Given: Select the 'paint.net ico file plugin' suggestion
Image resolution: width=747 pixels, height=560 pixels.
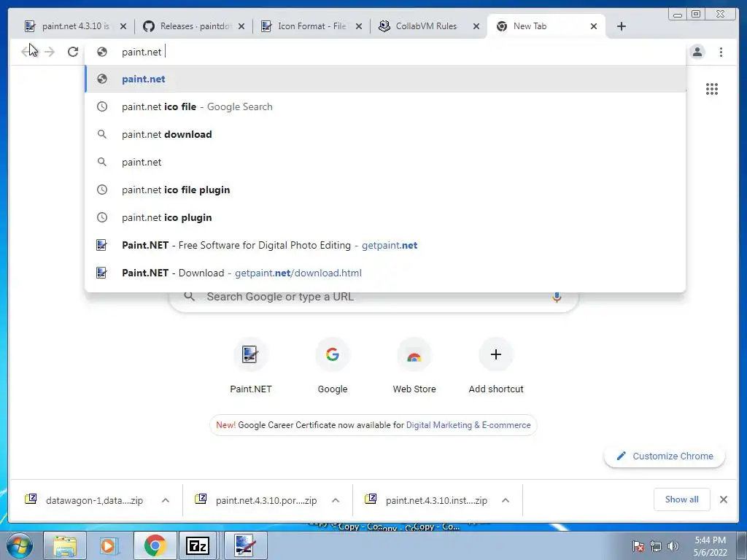Looking at the screenshot, I should tap(385, 190).
